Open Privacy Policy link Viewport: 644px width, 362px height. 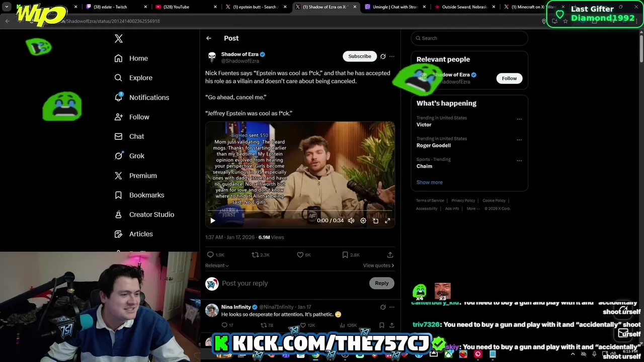pos(463,201)
